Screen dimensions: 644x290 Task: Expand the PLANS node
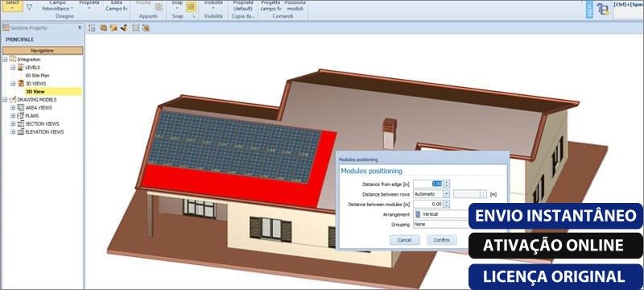pyautogui.click(x=13, y=116)
